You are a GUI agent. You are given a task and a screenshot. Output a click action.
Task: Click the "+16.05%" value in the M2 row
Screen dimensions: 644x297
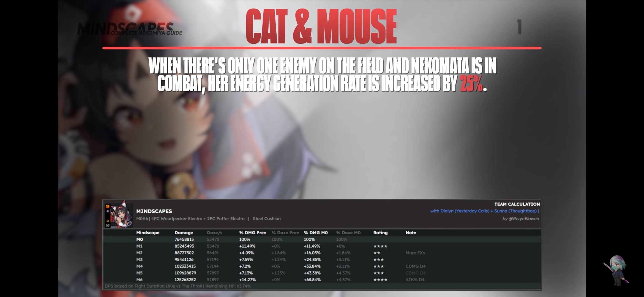click(312, 253)
